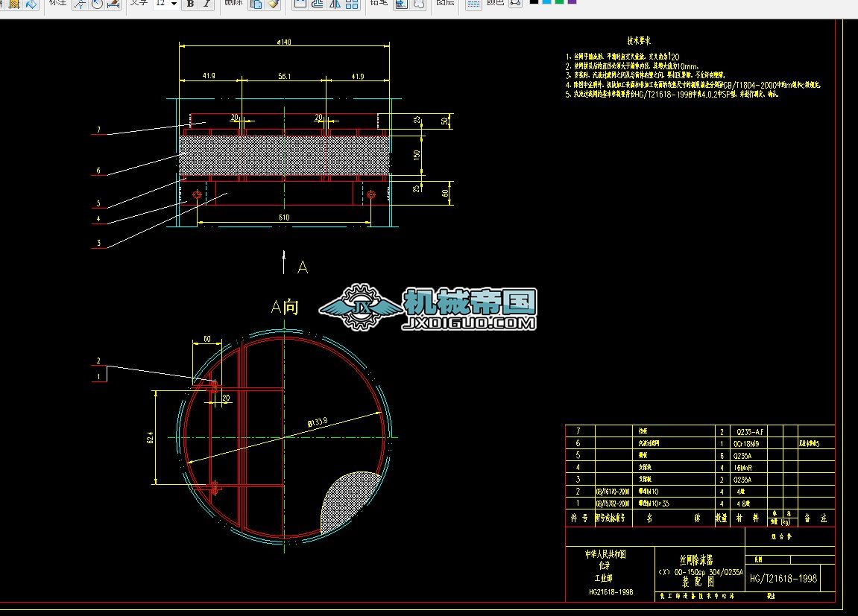This screenshot has width=858, height=616.
Task: Click technical requirement line 5 mentioning HG/T21618-1998
Action: click(672, 94)
